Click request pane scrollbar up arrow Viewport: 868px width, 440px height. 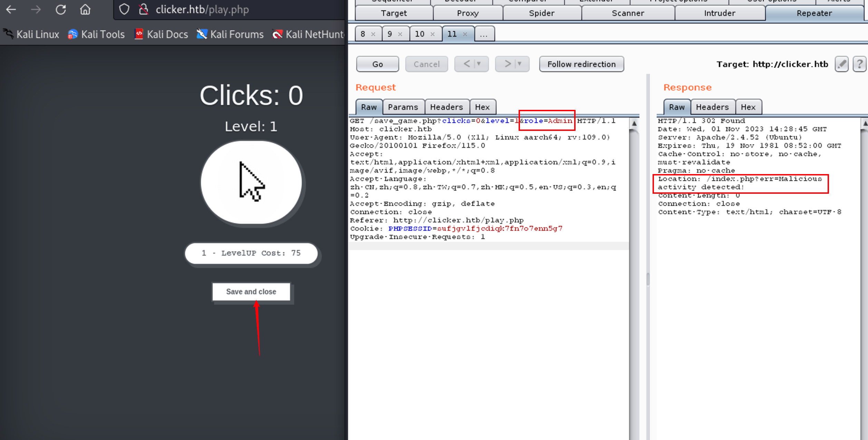[634, 123]
